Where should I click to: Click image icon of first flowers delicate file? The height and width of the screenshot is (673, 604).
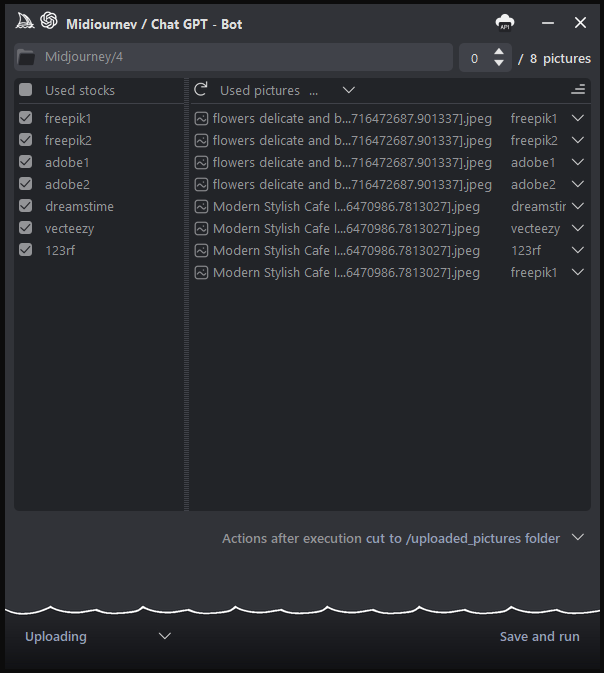(201, 119)
